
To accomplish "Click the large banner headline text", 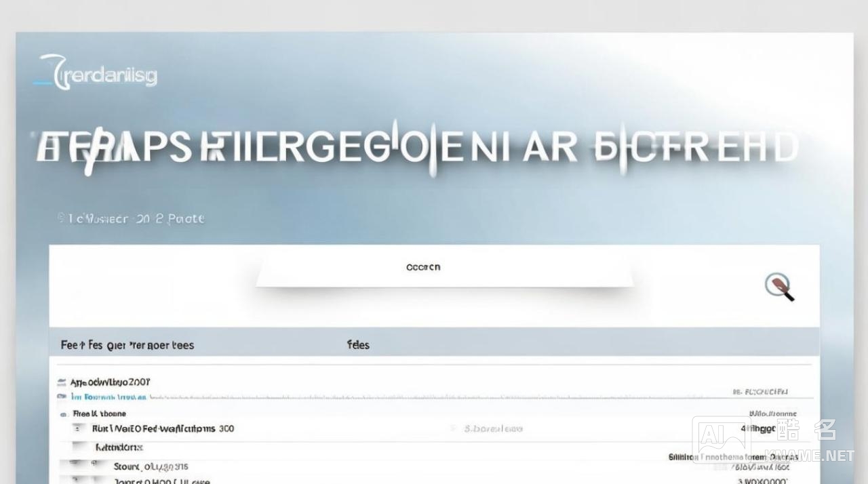I will pyautogui.click(x=416, y=148).
